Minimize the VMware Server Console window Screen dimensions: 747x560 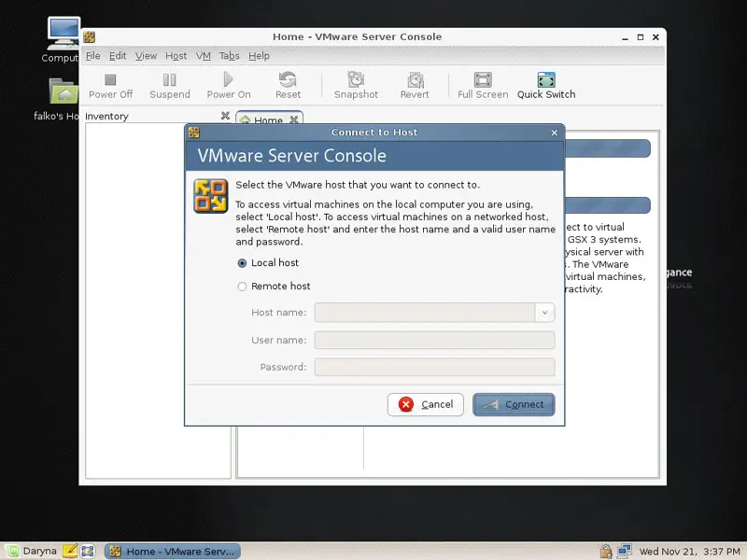pos(625,37)
